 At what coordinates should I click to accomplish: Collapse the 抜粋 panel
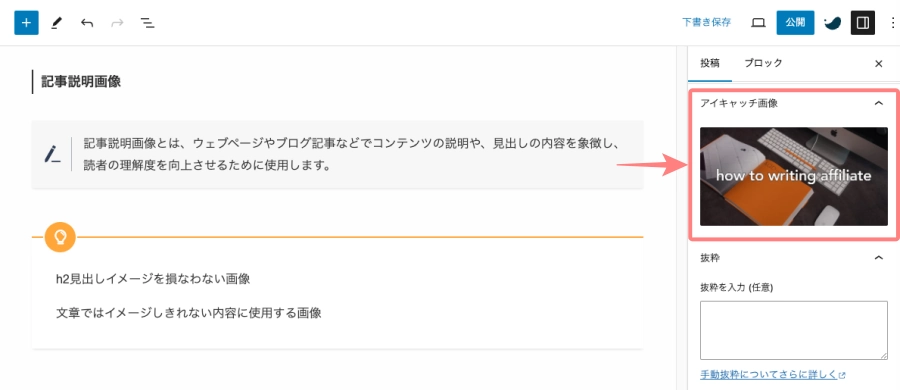tap(878, 258)
